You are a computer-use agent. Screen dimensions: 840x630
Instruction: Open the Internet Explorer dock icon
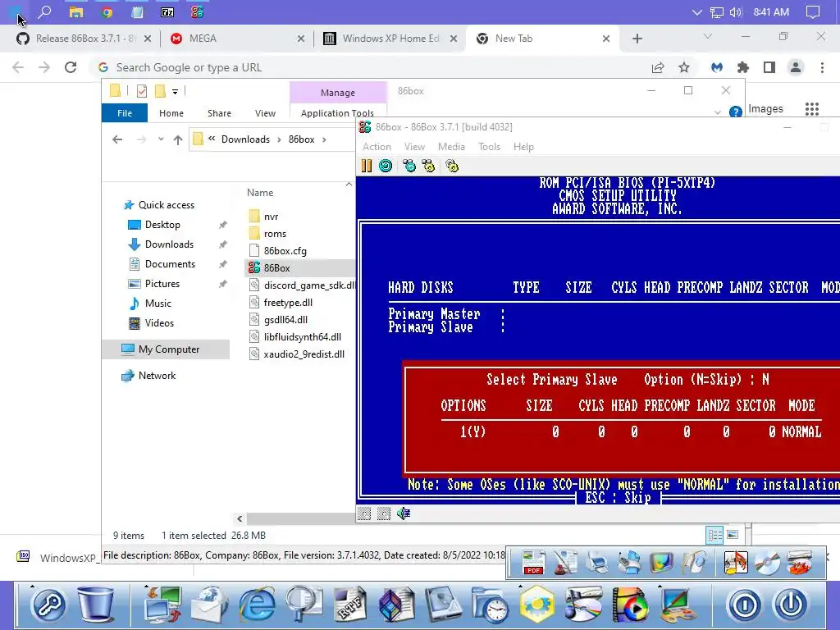[x=257, y=605]
